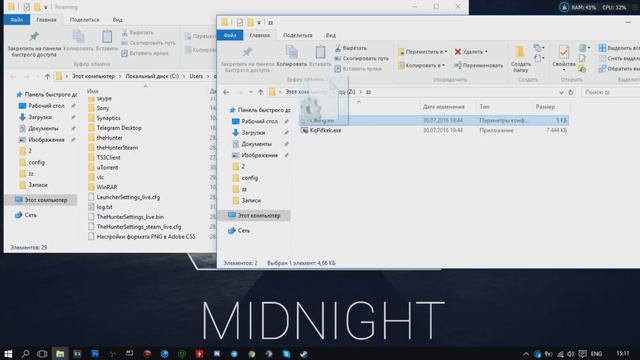Go up one level in zz window
Screen dimensions: 640x360
[260, 92]
